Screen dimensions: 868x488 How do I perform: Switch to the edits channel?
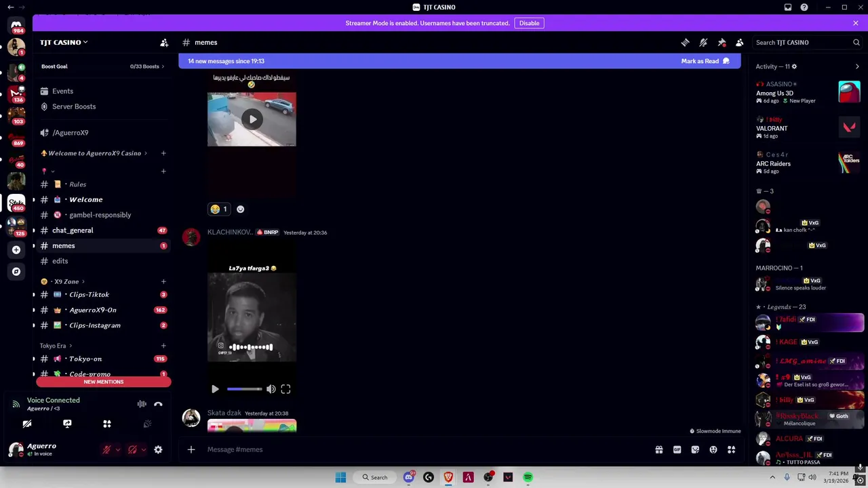(102, 261)
